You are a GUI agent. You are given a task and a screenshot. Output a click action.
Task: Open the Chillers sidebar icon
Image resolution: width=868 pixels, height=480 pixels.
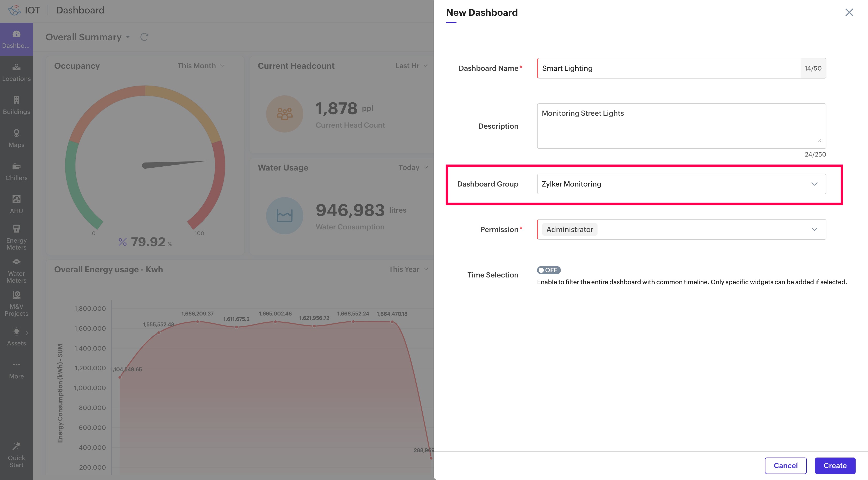(x=16, y=171)
